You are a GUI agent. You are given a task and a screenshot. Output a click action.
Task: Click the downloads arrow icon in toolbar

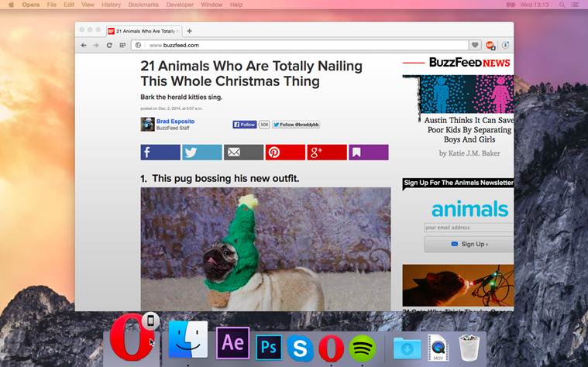point(506,45)
